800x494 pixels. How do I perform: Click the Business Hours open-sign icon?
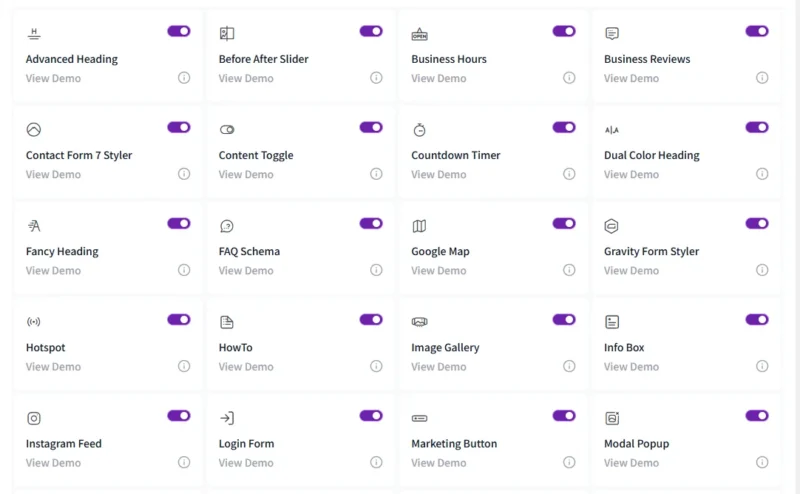419,34
